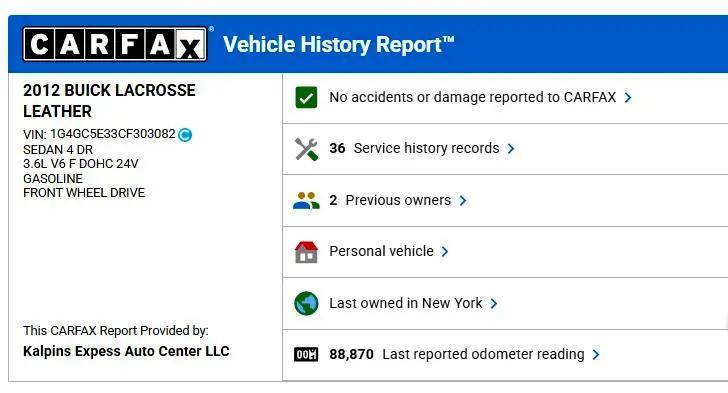This screenshot has width=728, height=393.
Task: Click the odometer counter icon
Action: (306, 354)
